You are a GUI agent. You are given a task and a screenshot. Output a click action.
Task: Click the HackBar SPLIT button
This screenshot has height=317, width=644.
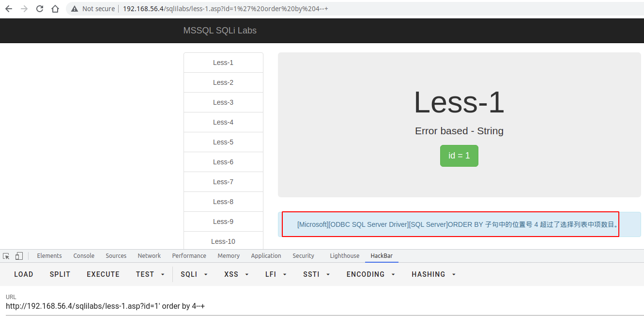pyautogui.click(x=60, y=274)
